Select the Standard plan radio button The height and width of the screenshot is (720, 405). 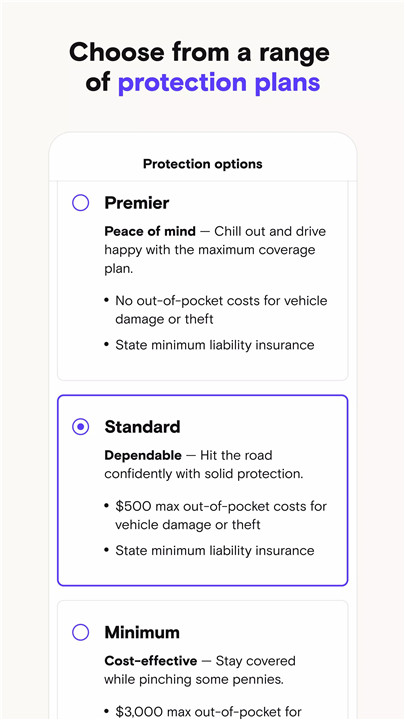(x=80, y=427)
